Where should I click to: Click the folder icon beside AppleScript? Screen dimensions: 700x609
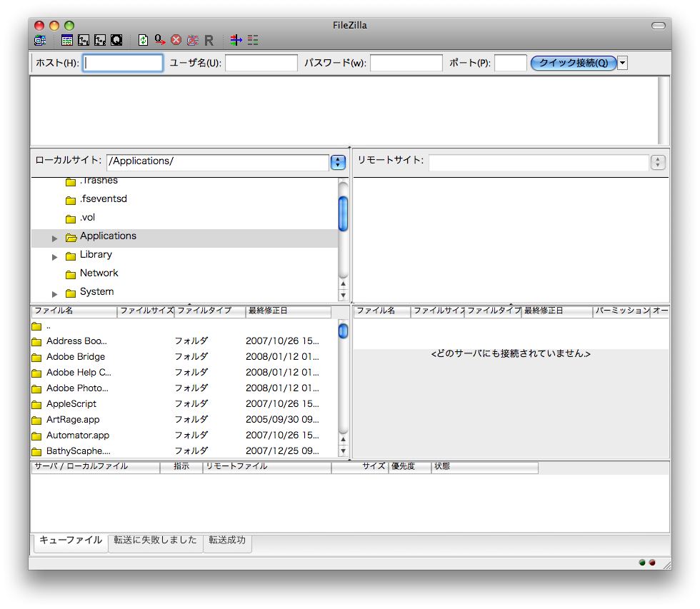(36, 405)
